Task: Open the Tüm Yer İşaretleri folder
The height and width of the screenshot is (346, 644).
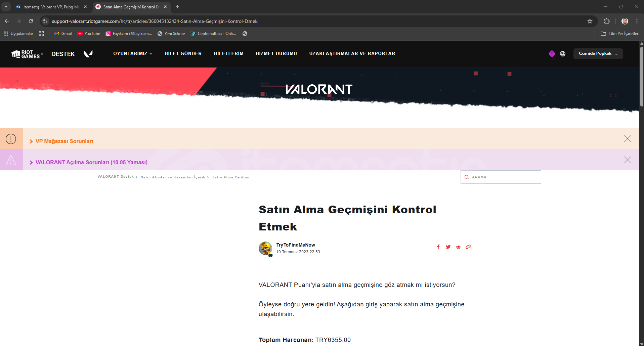Action: coord(620,34)
